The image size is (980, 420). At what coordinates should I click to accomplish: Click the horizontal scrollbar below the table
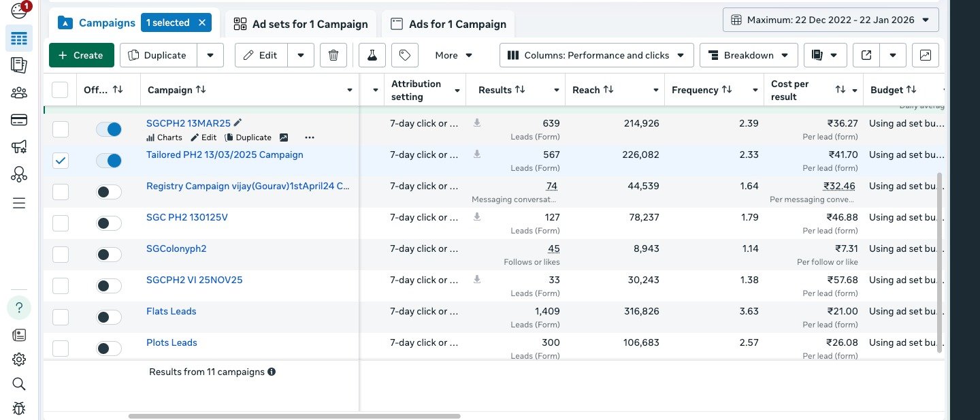coord(294,416)
